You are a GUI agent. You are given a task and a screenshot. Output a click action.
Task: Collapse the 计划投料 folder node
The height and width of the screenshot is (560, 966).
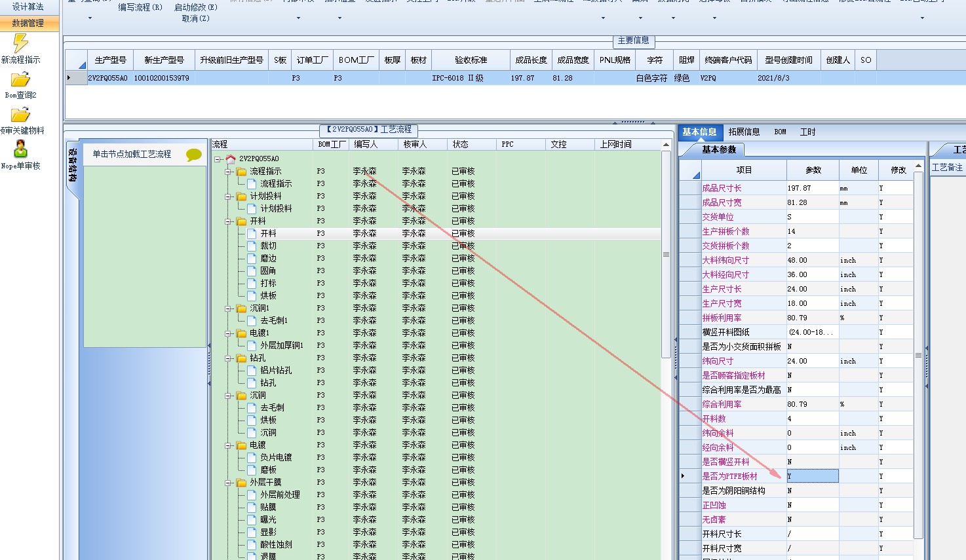[x=229, y=196]
